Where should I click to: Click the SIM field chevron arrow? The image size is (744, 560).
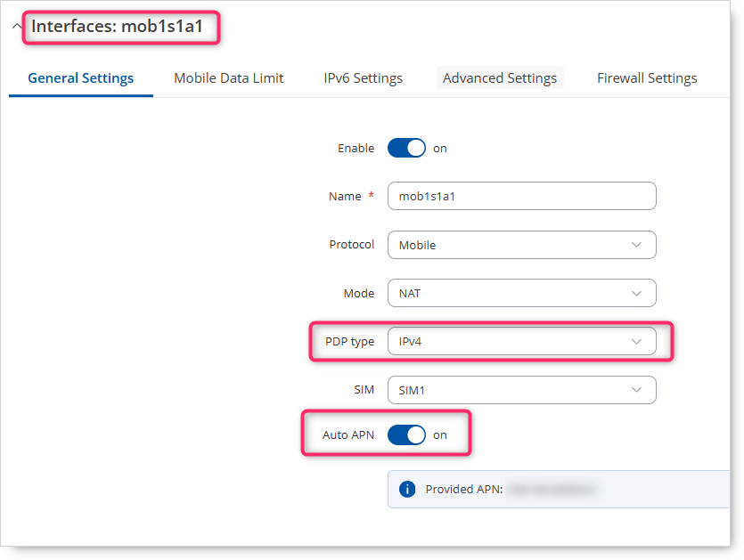(x=636, y=390)
